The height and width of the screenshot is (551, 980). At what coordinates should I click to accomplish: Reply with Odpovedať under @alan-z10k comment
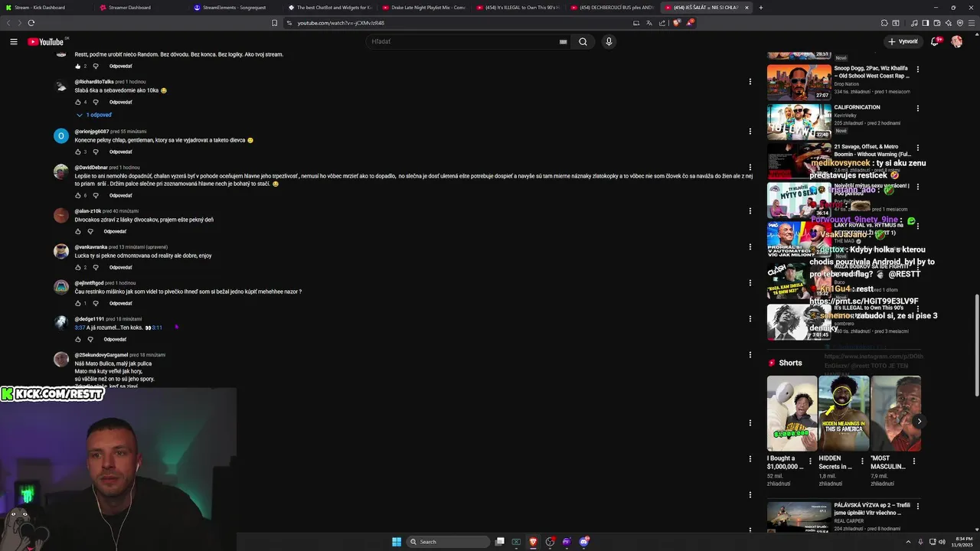115,231
